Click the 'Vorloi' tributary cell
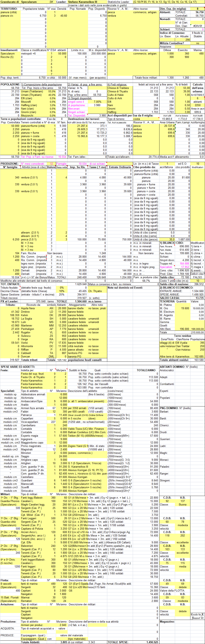 pos(24,343)
